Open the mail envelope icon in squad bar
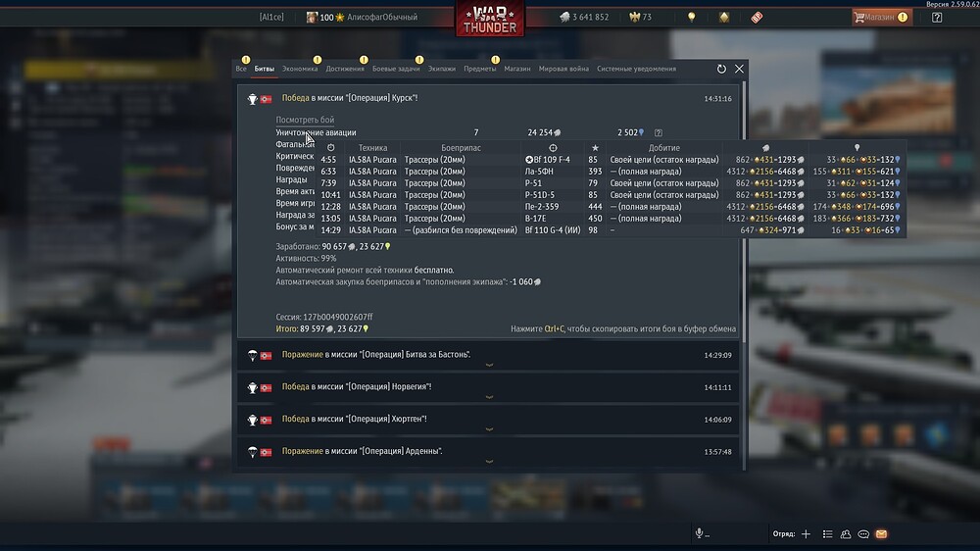This screenshot has height=551, width=980. click(x=881, y=534)
